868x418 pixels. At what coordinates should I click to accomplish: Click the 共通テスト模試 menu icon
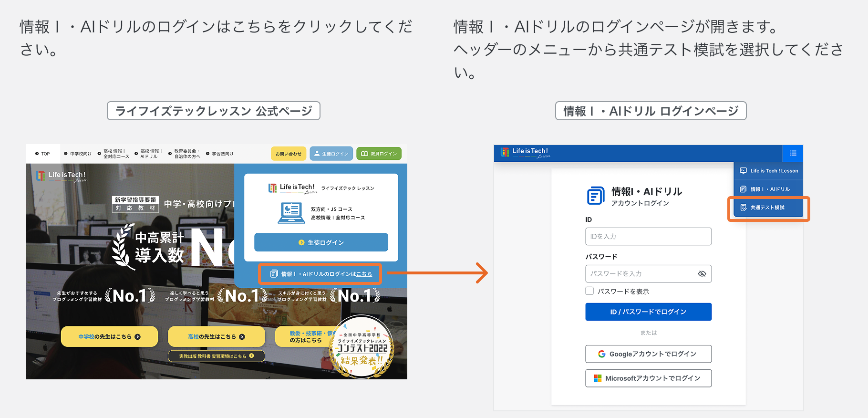click(743, 208)
